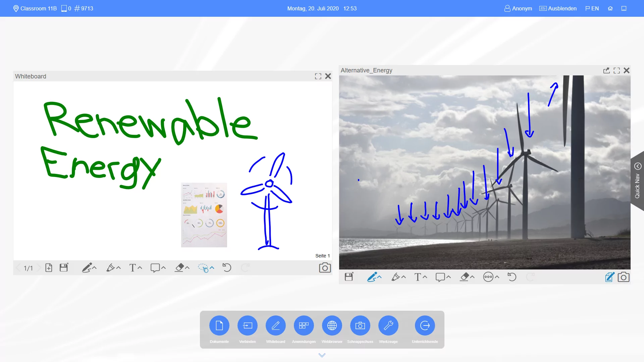Screen dimensions: 644x362
Task: Take snapshot of Alternative_Energy window
Action: tap(623, 277)
